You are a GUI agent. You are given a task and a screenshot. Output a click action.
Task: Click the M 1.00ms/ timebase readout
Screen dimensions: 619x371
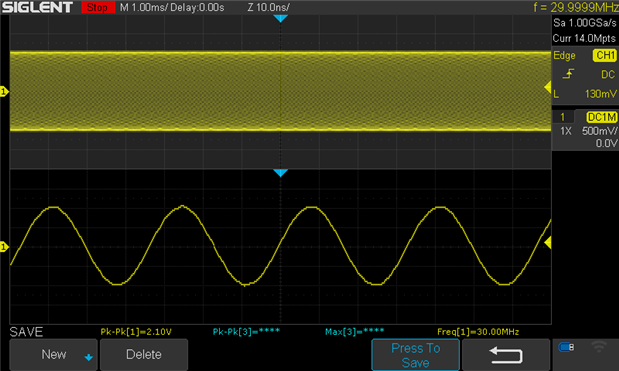point(143,7)
